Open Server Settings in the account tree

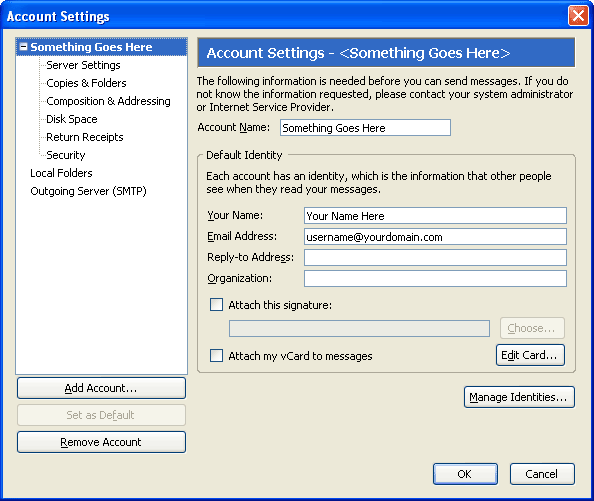(x=83, y=65)
